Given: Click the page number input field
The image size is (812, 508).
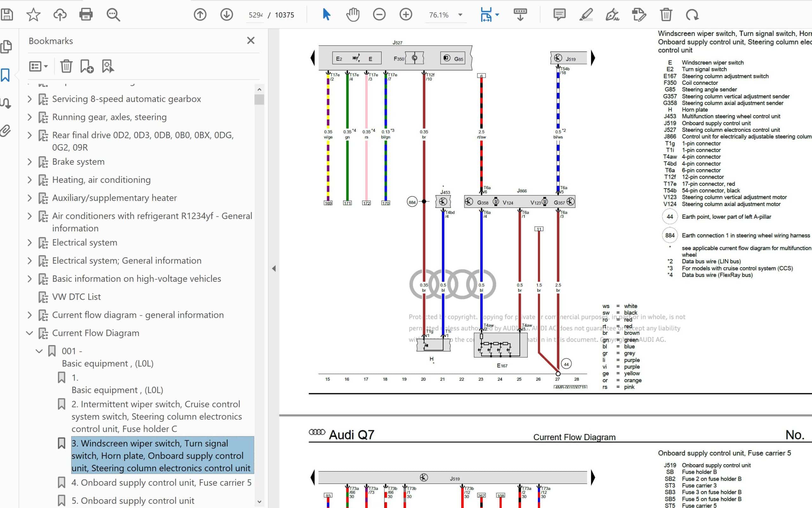Looking at the screenshot, I should [x=256, y=15].
